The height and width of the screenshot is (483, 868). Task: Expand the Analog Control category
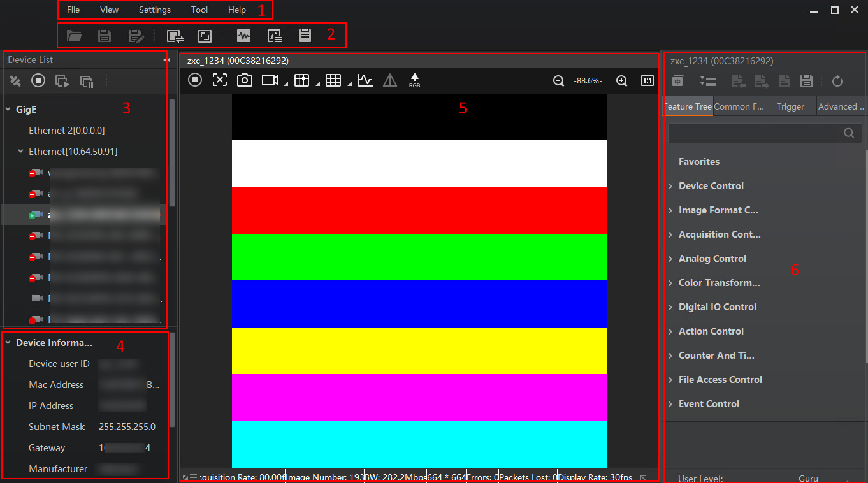tap(712, 259)
